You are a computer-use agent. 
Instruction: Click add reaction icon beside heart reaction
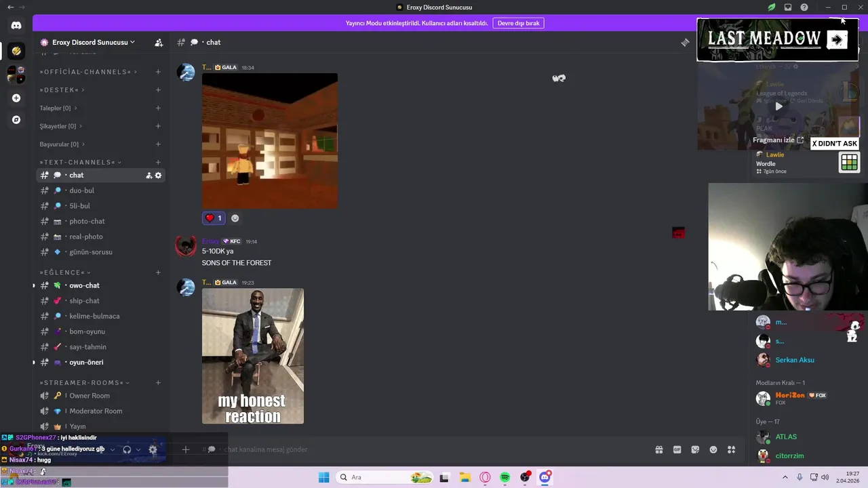coord(235,218)
